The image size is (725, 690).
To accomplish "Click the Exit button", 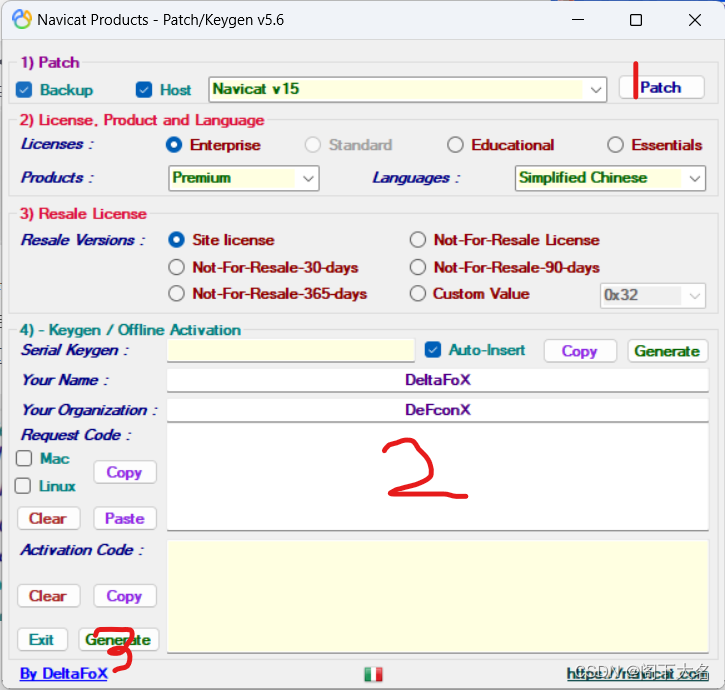I will [x=42, y=640].
